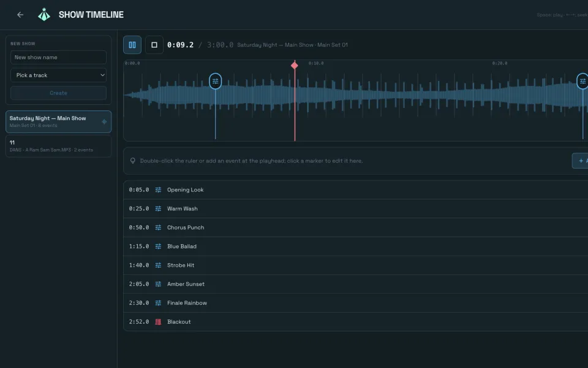This screenshot has height=368, width=588.
Task: Click the 0:20.0 label on the ruler
Action: tap(500, 63)
